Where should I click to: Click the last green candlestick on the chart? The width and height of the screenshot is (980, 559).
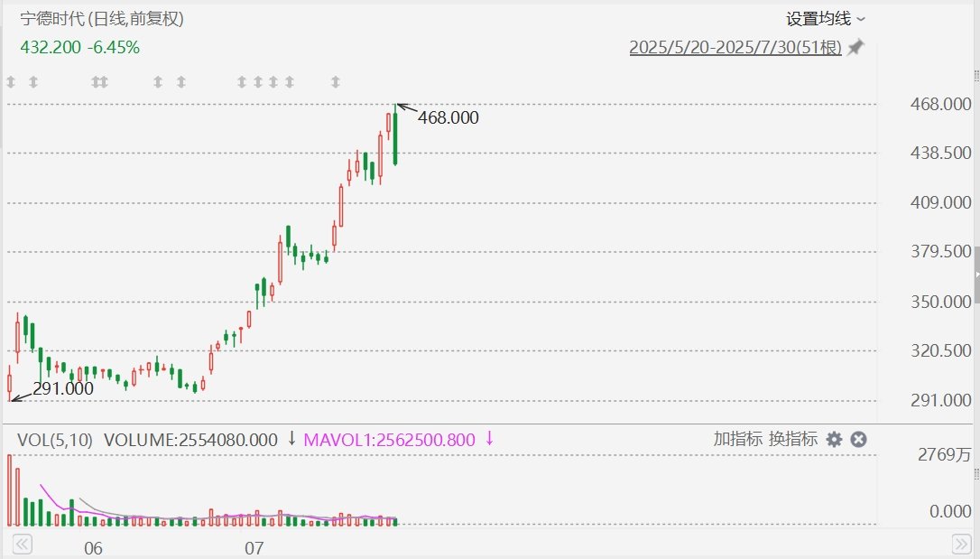tap(395, 138)
